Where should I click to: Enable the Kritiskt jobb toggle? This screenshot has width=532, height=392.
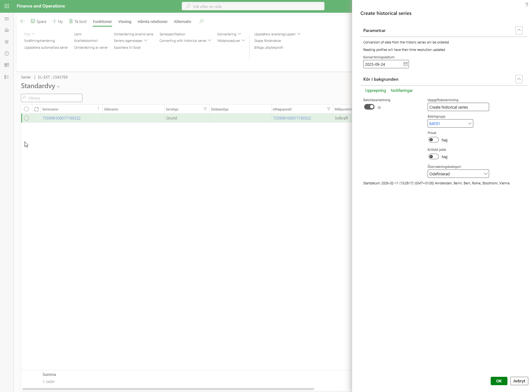(433, 157)
